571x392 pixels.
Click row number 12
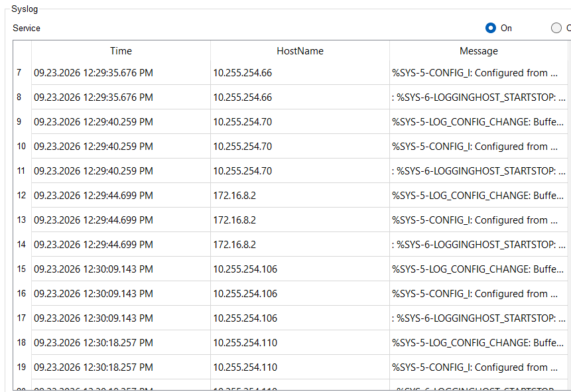(x=21, y=195)
